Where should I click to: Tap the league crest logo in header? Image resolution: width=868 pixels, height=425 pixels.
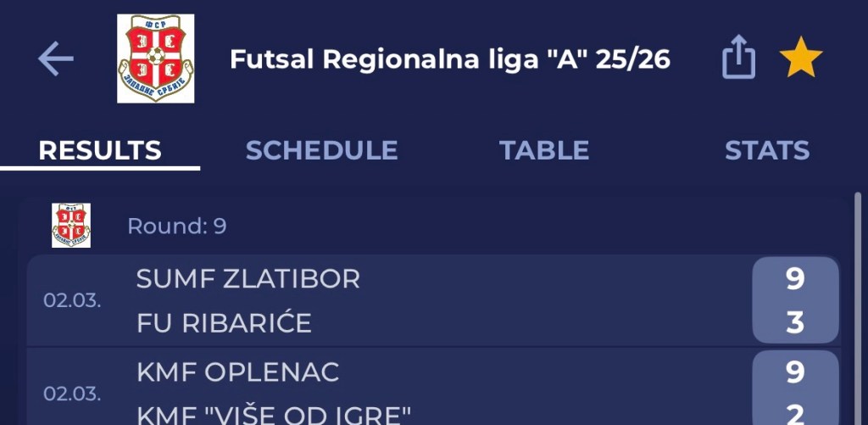[156, 59]
